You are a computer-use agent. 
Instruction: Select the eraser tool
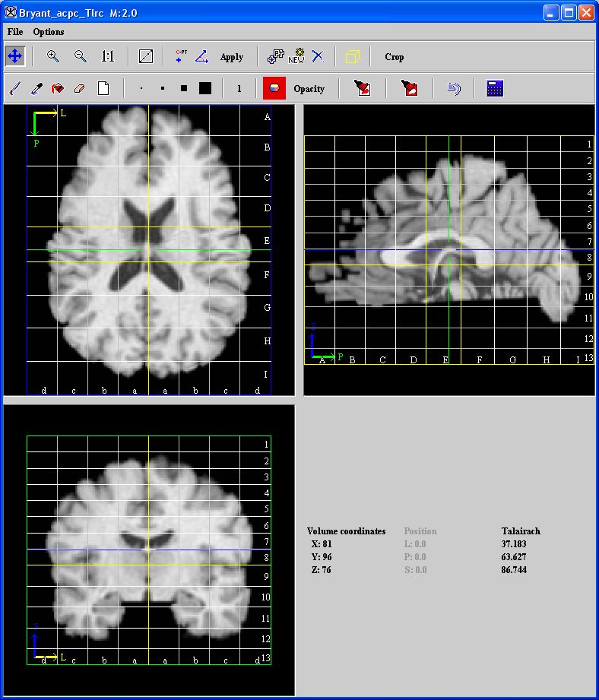pos(79,89)
